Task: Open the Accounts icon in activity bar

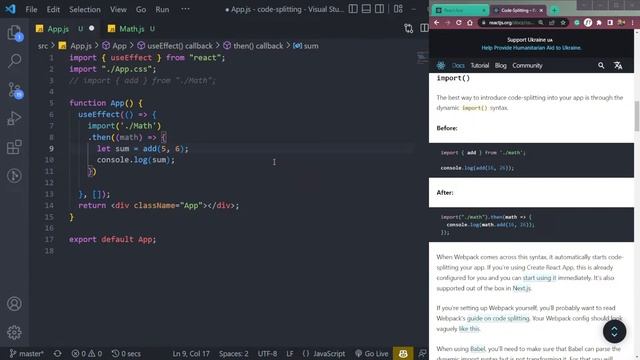Action: 14,304
